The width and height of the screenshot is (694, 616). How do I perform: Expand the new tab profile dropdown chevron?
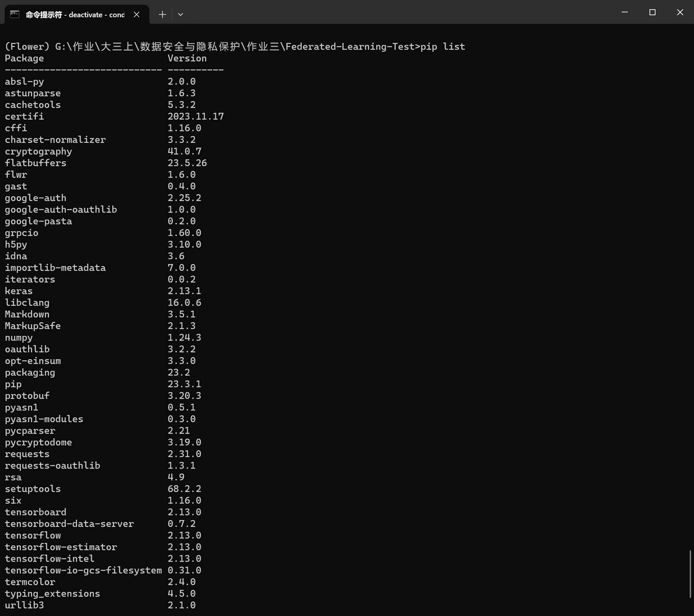point(181,14)
